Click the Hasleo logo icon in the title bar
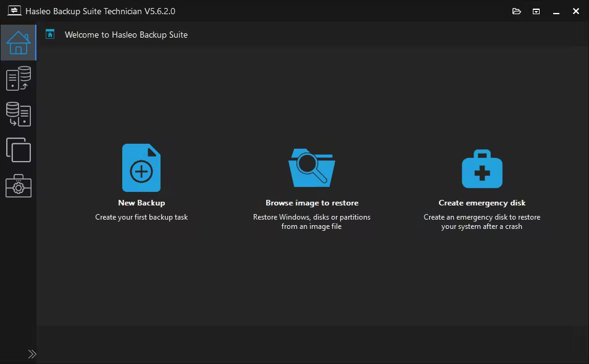 (x=14, y=10)
